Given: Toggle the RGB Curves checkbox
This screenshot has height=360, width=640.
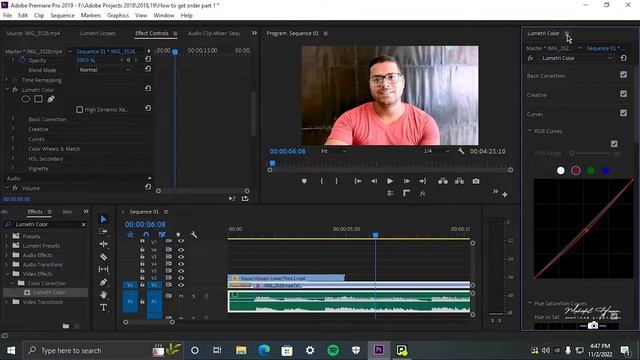Looking at the screenshot, I should click(x=614, y=144).
